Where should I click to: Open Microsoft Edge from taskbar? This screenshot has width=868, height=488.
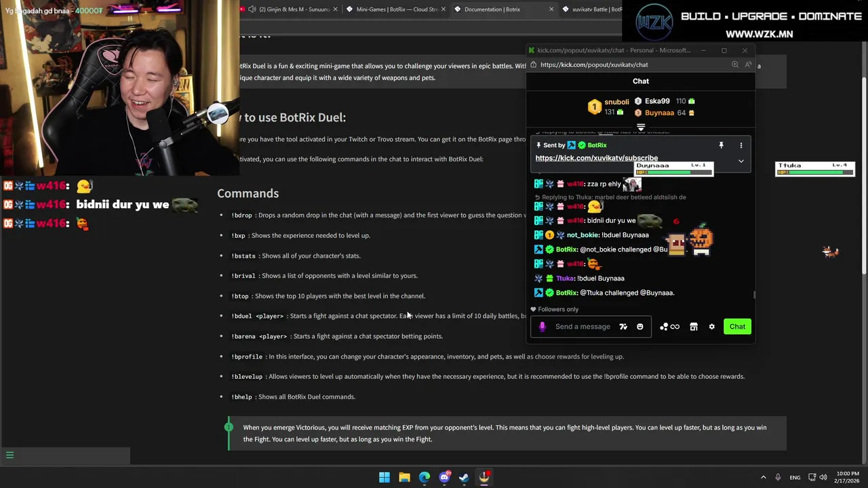pyautogui.click(x=425, y=477)
